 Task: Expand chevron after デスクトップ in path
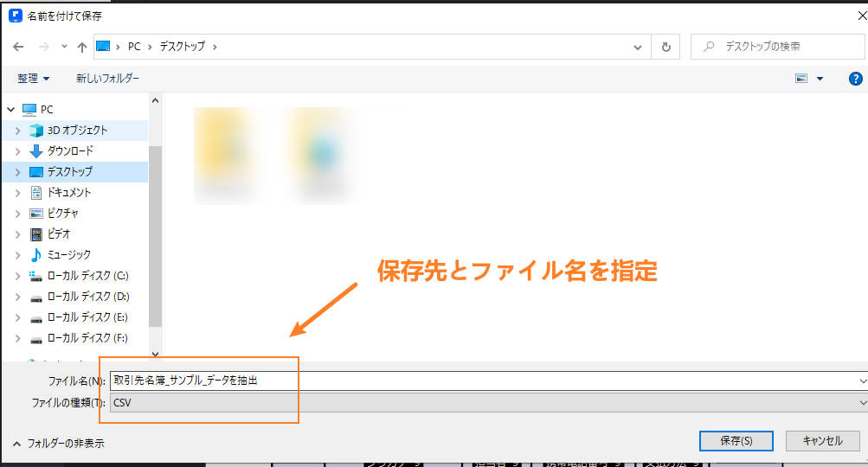(x=215, y=47)
